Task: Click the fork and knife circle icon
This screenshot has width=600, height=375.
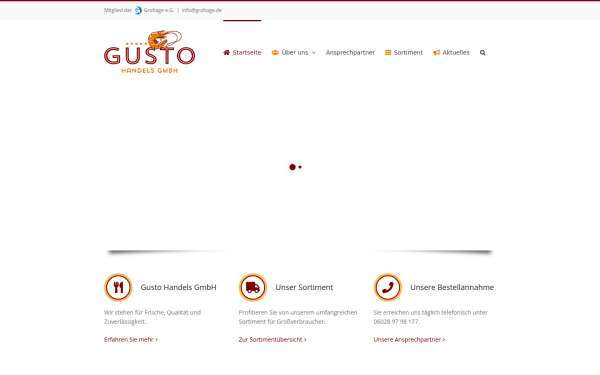Action: coord(118,287)
